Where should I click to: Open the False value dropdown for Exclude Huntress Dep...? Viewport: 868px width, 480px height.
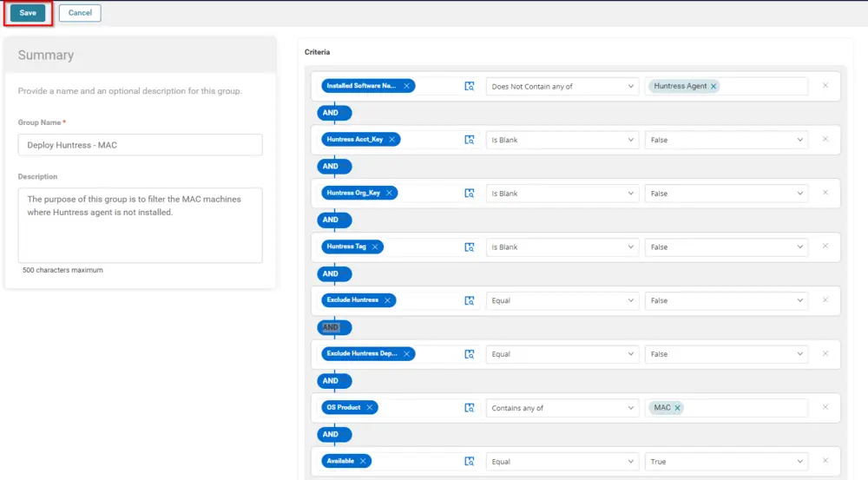tap(726, 354)
